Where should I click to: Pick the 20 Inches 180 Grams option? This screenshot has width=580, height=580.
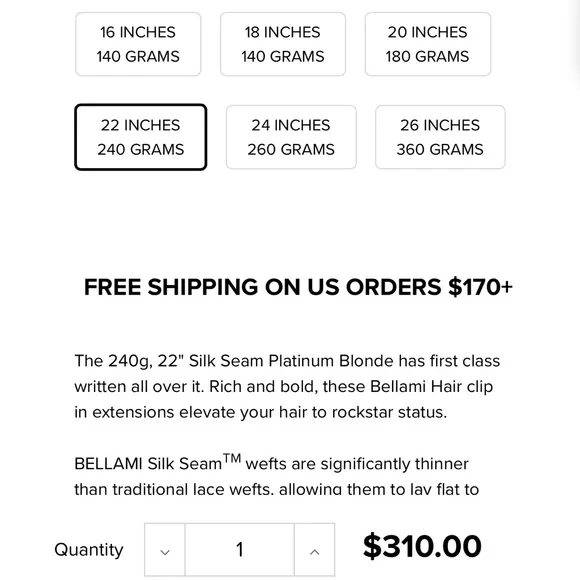pos(428,44)
